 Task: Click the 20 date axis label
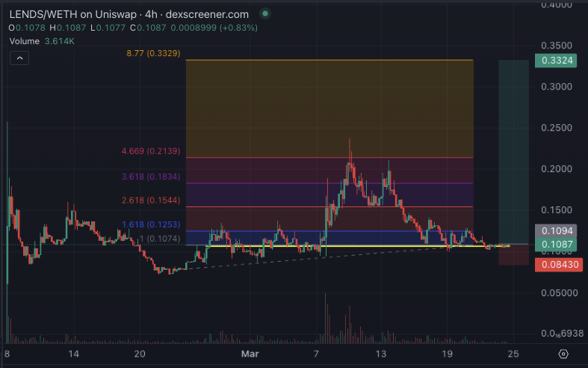coord(140,354)
